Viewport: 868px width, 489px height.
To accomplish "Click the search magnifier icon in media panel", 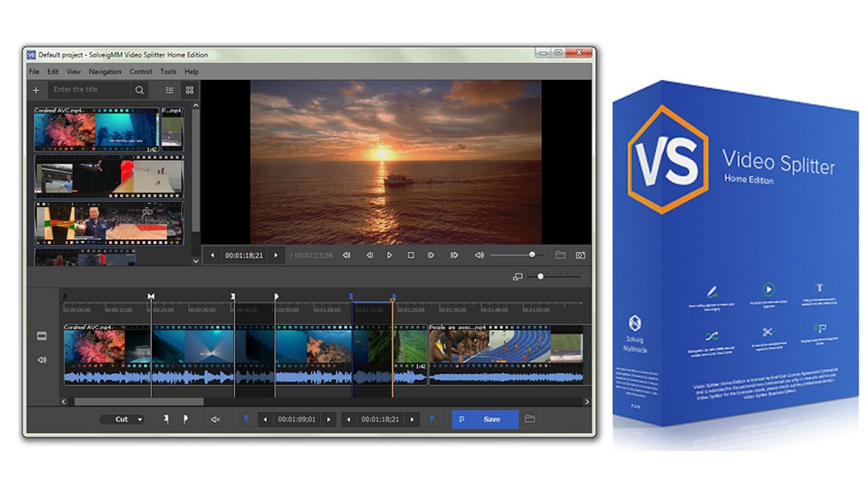I will (139, 90).
